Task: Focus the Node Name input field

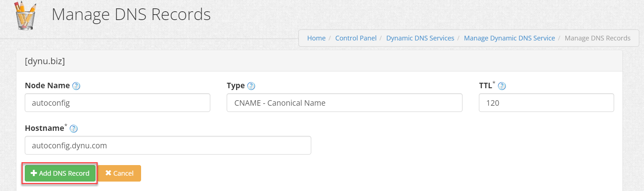Action: tap(117, 103)
